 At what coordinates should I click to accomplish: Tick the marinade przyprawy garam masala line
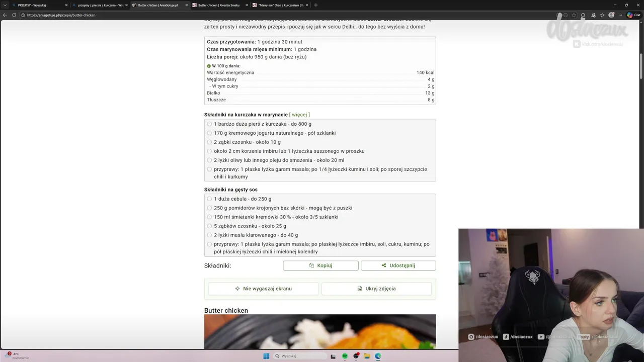tap(209, 169)
